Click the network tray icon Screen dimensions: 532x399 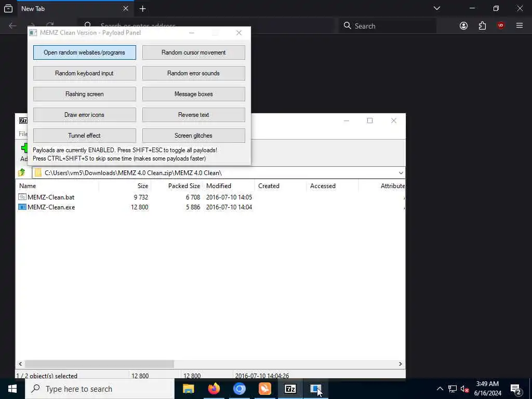(453, 389)
